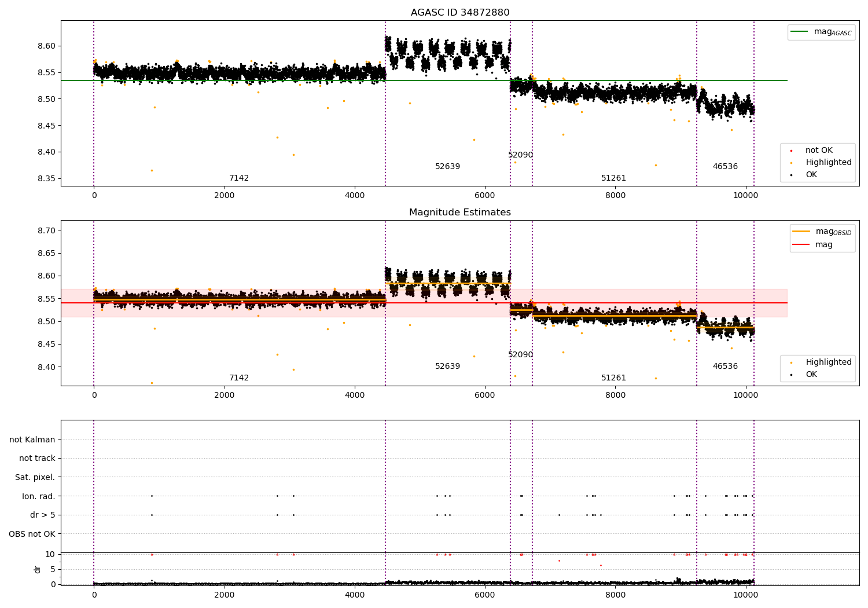
Task: Click 'Highlighted' in the top plot legend
Action: tap(829, 163)
